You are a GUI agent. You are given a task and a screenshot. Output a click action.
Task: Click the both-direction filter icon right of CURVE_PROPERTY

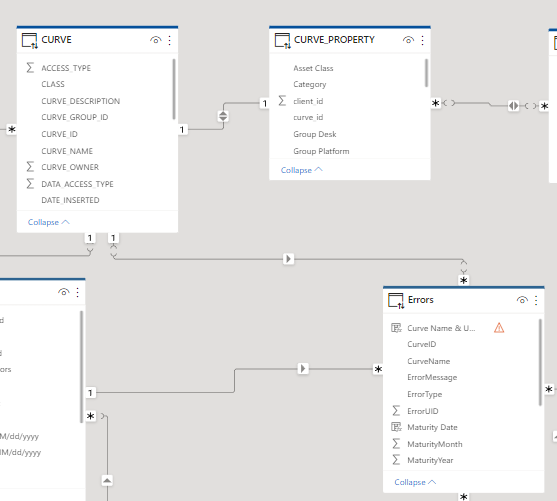(x=513, y=106)
